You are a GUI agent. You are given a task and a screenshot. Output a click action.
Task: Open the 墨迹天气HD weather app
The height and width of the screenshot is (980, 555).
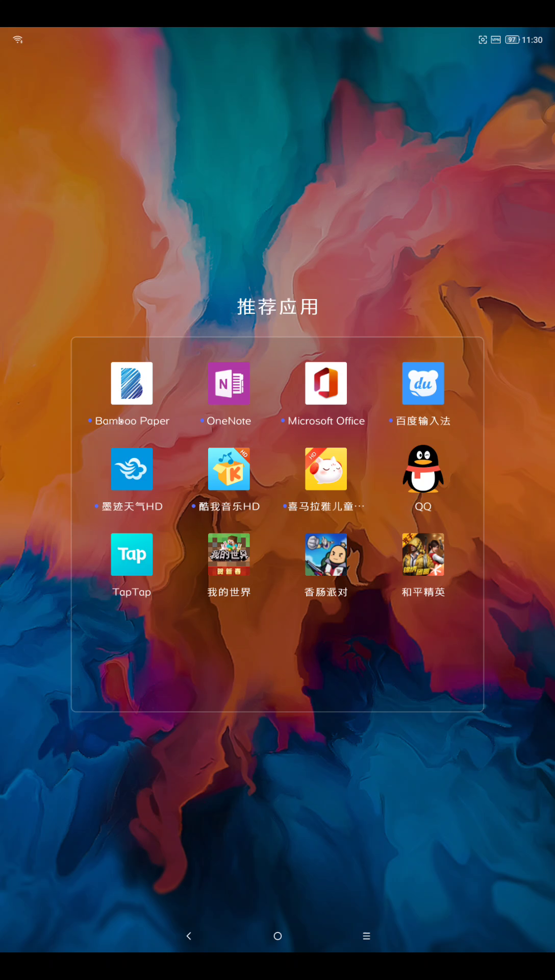click(x=132, y=469)
